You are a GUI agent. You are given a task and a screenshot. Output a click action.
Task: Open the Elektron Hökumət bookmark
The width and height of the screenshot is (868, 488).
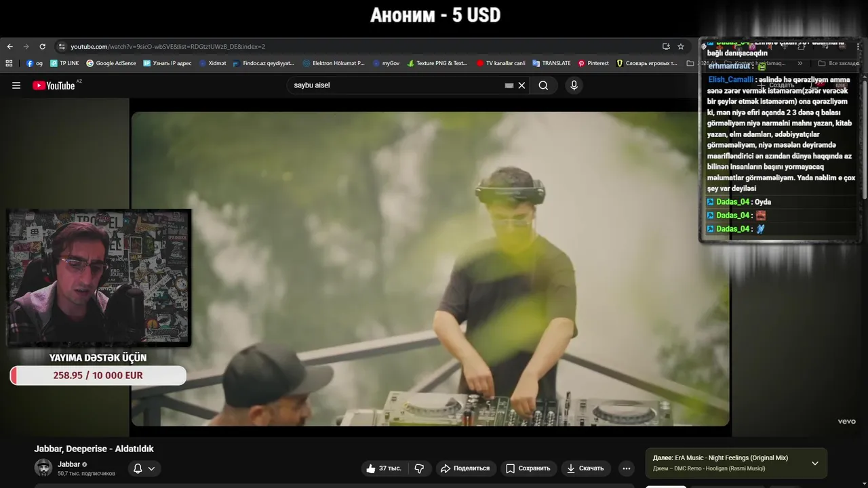[334, 63]
